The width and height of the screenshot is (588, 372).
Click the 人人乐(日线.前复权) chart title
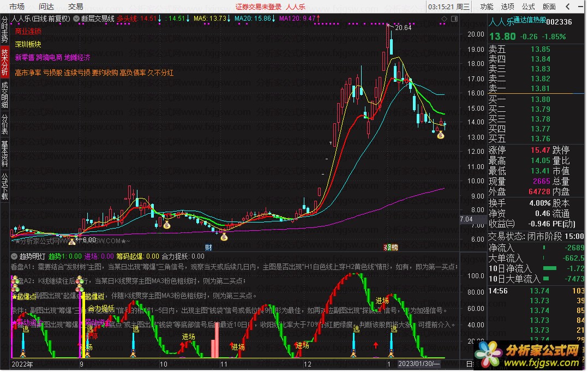(x=40, y=19)
